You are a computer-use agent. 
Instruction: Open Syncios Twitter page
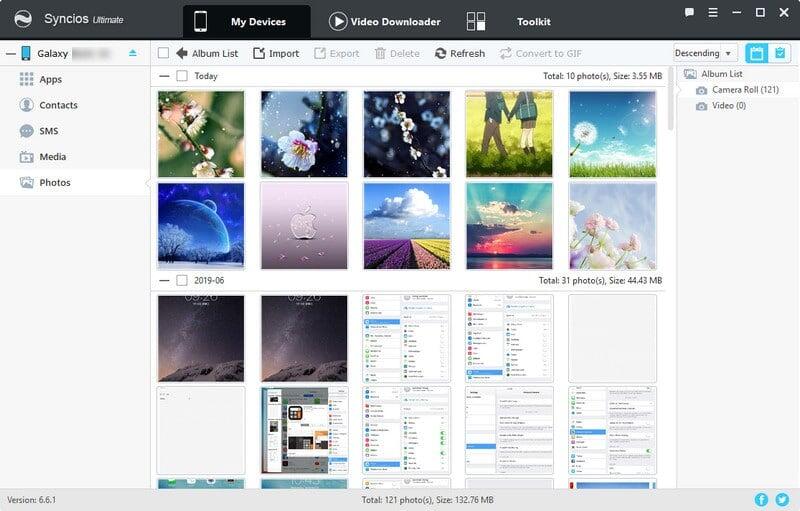[x=781, y=499]
